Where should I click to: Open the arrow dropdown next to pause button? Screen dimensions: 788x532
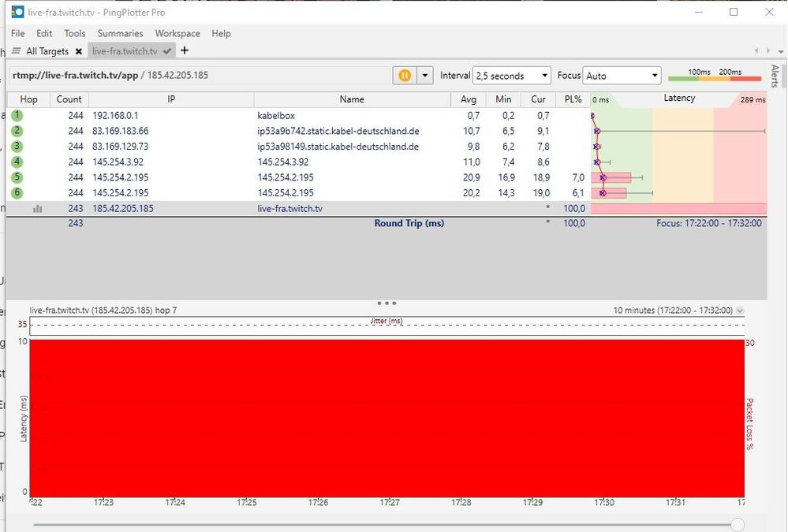425,76
